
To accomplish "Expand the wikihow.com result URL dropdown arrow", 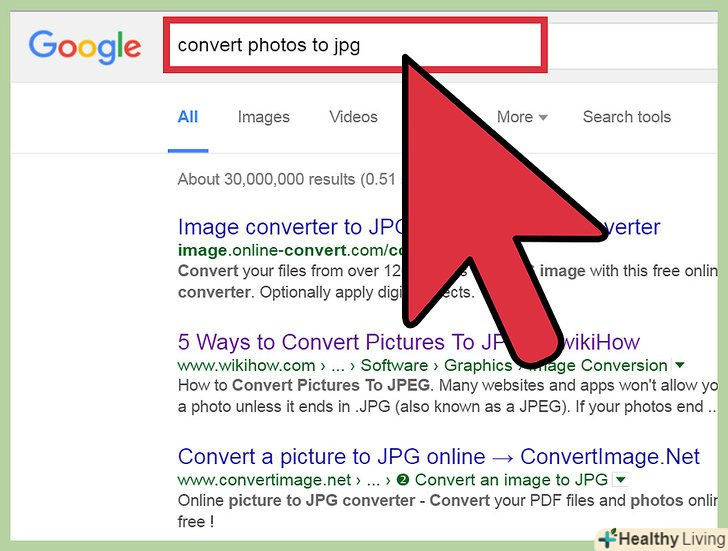I will coord(680,365).
